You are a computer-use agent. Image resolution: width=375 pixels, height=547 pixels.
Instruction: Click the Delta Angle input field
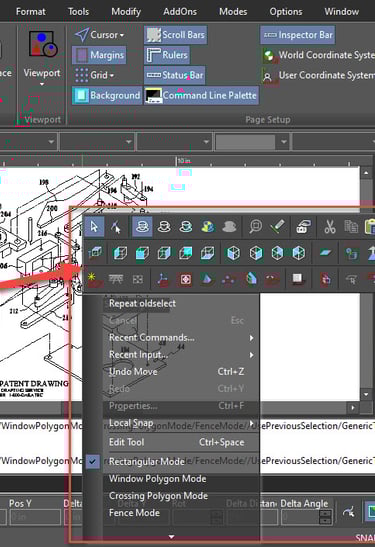point(300,517)
